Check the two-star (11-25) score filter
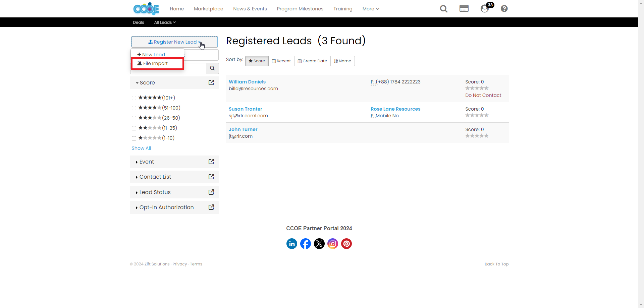 point(134,128)
